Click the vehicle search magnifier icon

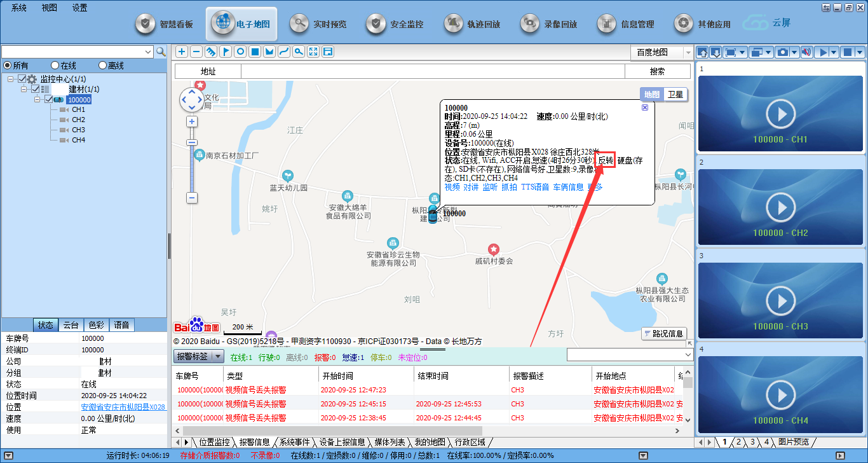[x=161, y=52]
